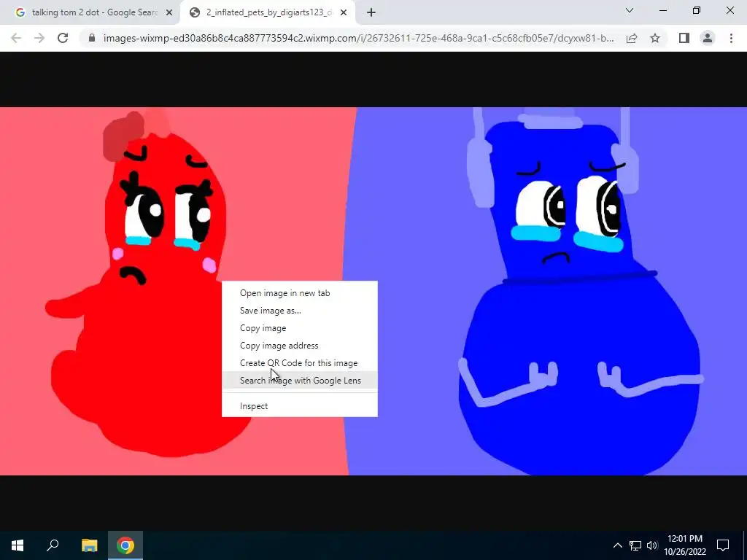This screenshot has width=747, height=560.
Task: Open the network status tray icon
Action: coord(635,545)
